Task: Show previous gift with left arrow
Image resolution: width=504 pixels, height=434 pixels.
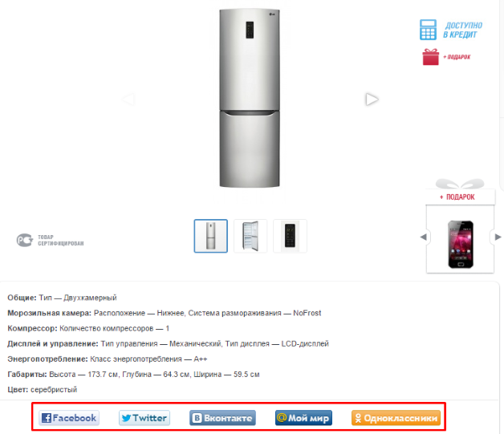Action: click(x=423, y=237)
